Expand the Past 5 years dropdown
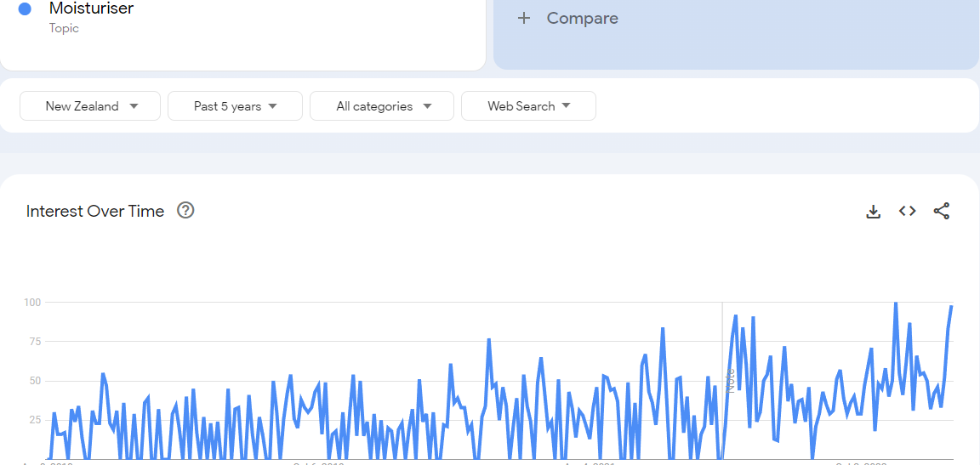980x465 pixels. tap(235, 106)
